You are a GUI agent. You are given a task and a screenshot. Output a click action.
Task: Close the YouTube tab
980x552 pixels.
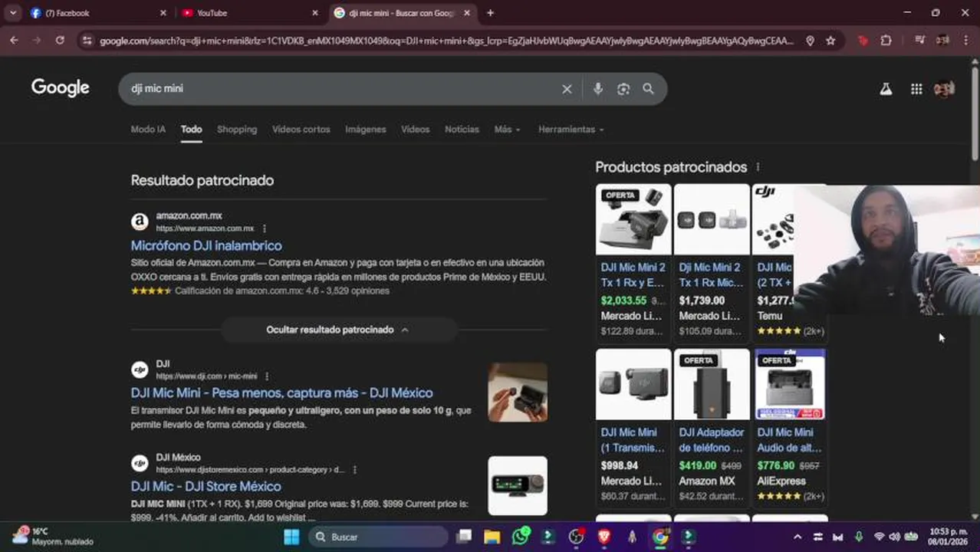coord(314,13)
